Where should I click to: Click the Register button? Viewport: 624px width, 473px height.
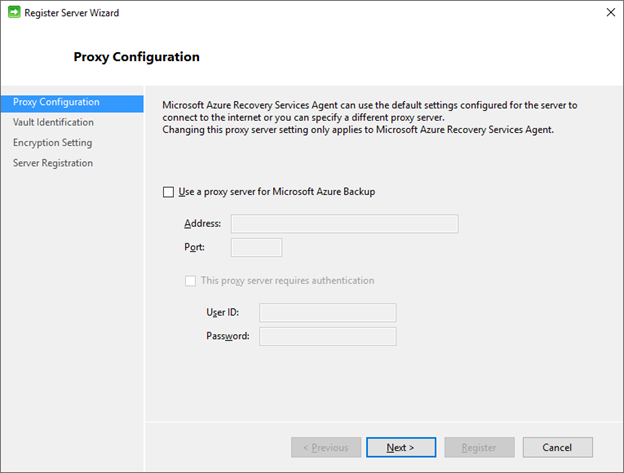pyautogui.click(x=479, y=447)
